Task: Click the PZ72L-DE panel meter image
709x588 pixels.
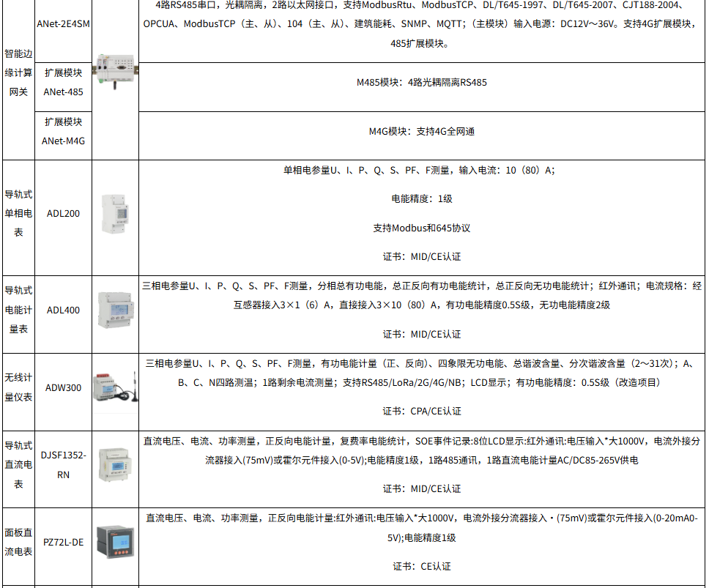Action: pyautogui.click(x=114, y=542)
